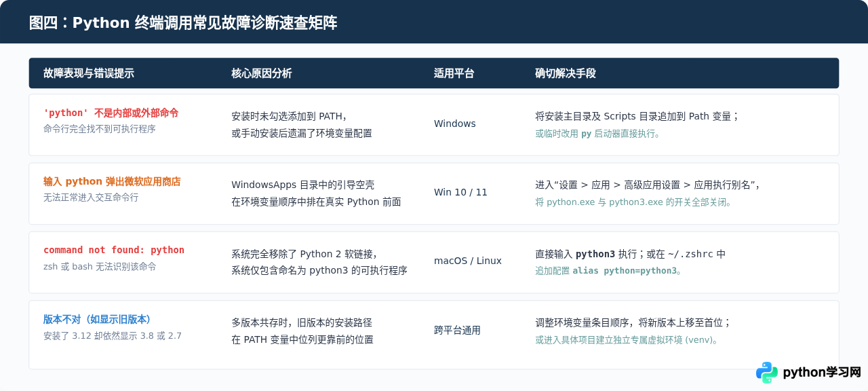The width and height of the screenshot is (868, 391).
Task: Click '无法正常进入交互命令行' subtitle
Action: click(91, 198)
